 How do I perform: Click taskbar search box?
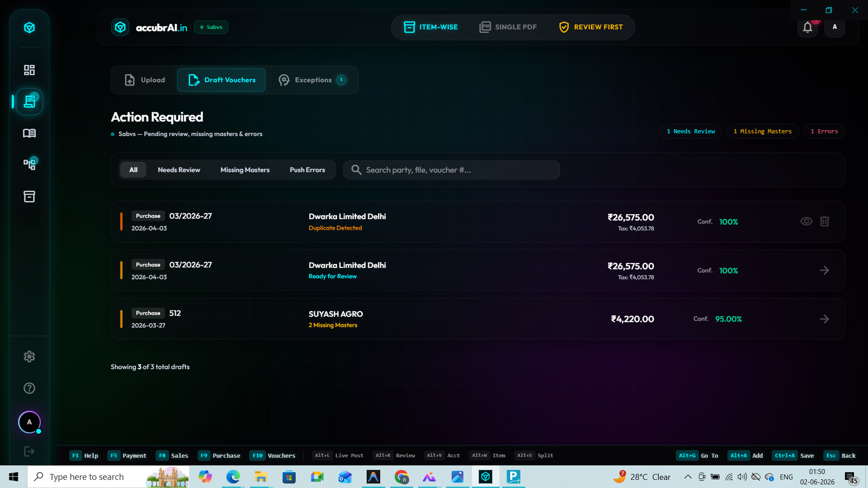point(108,477)
